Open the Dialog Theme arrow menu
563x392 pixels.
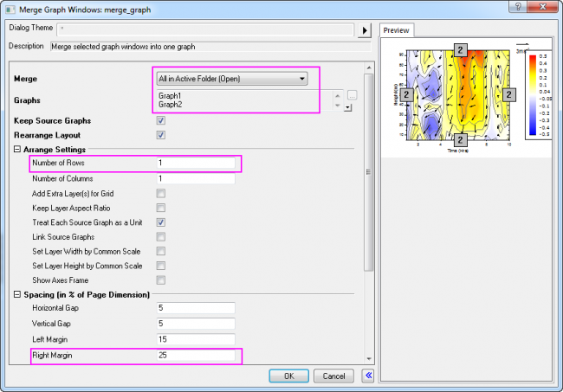click(365, 29)
